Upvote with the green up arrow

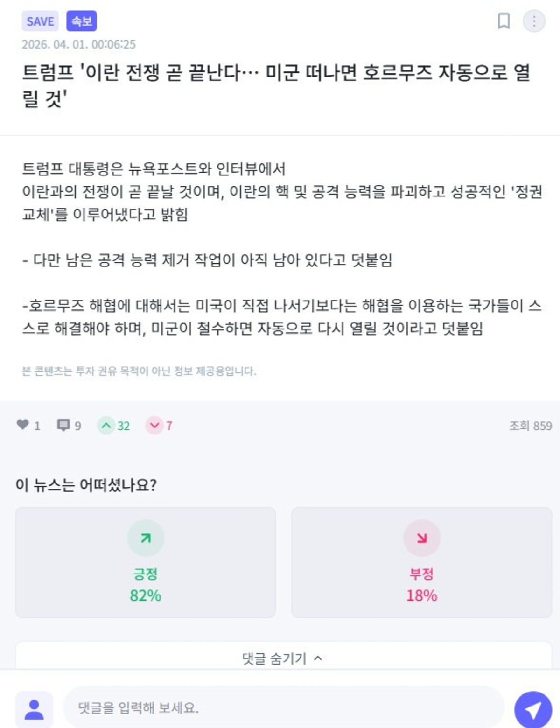[106, 426]
